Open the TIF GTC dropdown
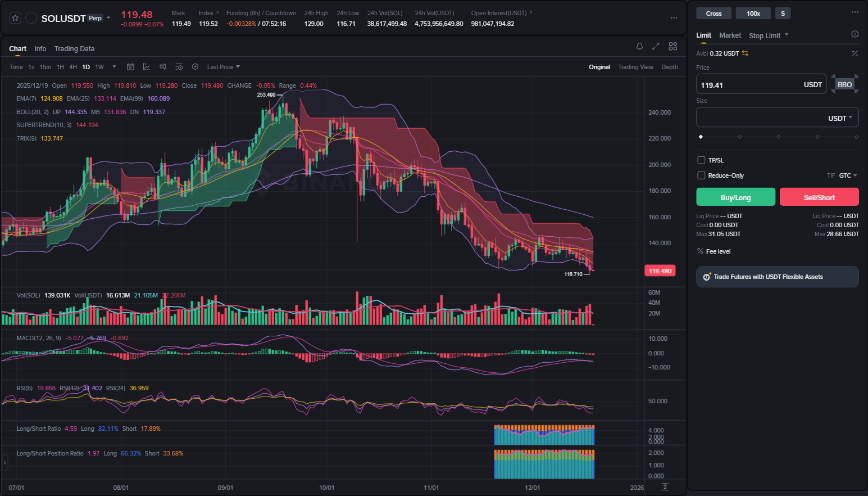 848,175
